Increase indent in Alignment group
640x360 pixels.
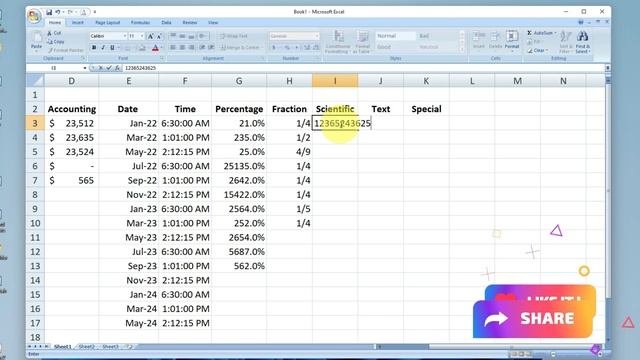click(x=211, y=48)
